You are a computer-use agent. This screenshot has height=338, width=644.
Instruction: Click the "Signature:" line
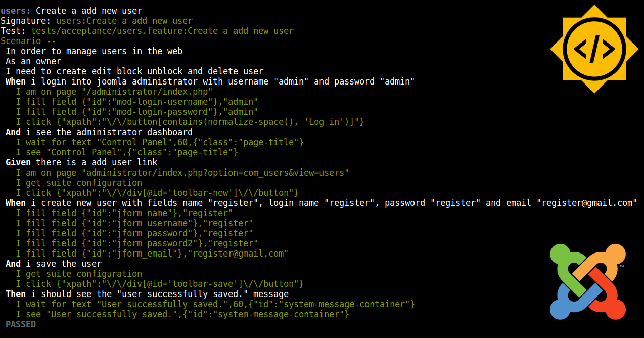coord(96,21)
